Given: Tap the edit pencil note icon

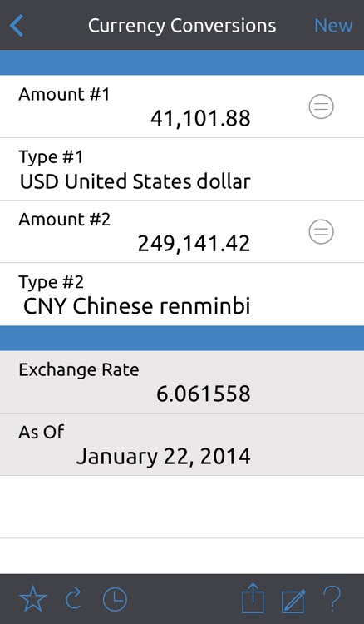Looking at the screenshot, I should (x=293, y=601).
